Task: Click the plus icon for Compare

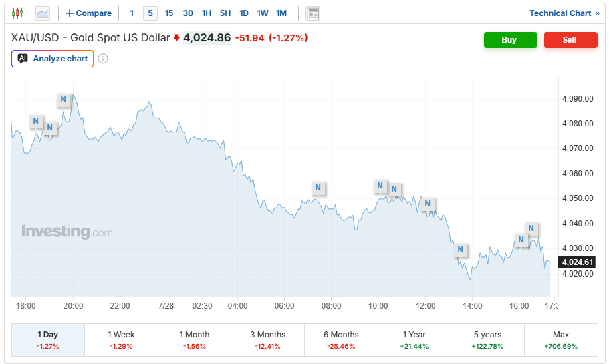Action: (70, 13)
